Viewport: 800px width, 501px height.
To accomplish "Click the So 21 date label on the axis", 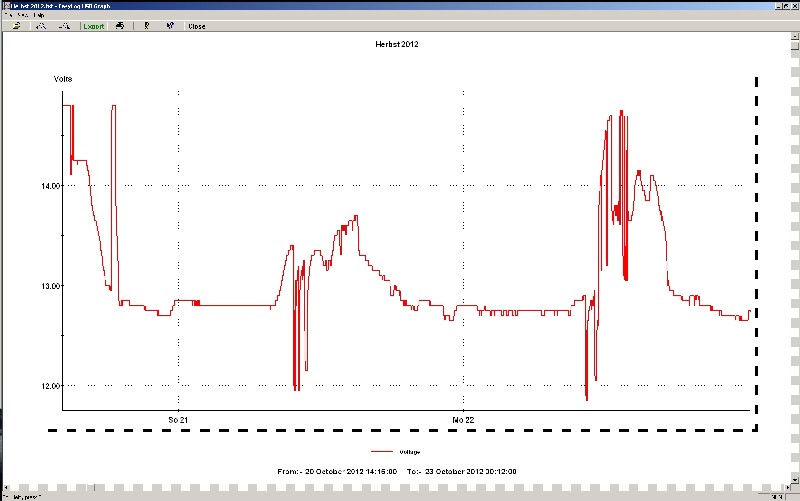I will [x=178, y=418].
